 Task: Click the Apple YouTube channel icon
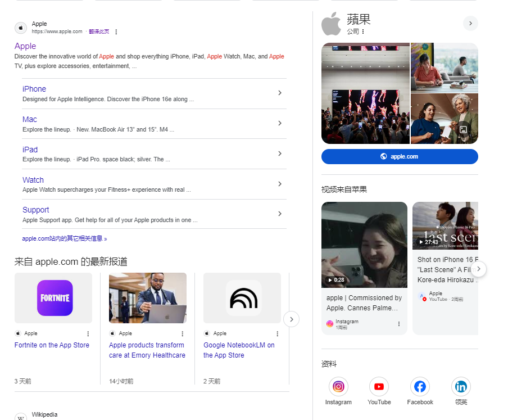coord(422,296)
